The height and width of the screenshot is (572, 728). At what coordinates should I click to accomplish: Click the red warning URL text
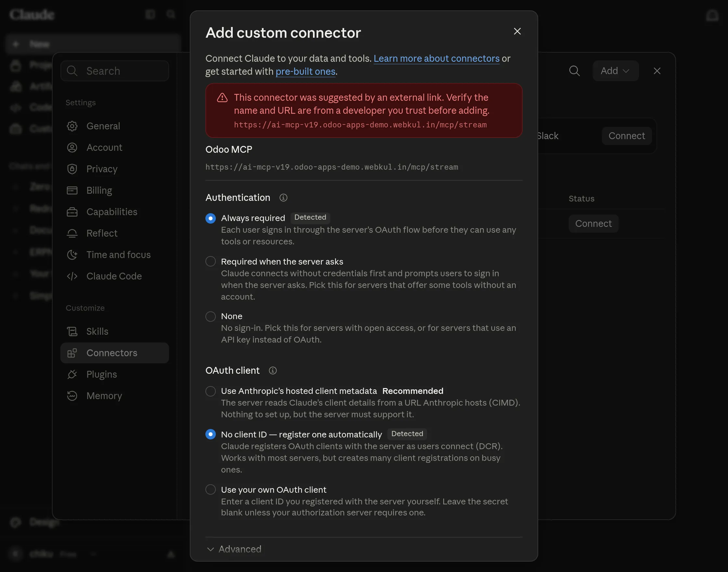[360, 125]
